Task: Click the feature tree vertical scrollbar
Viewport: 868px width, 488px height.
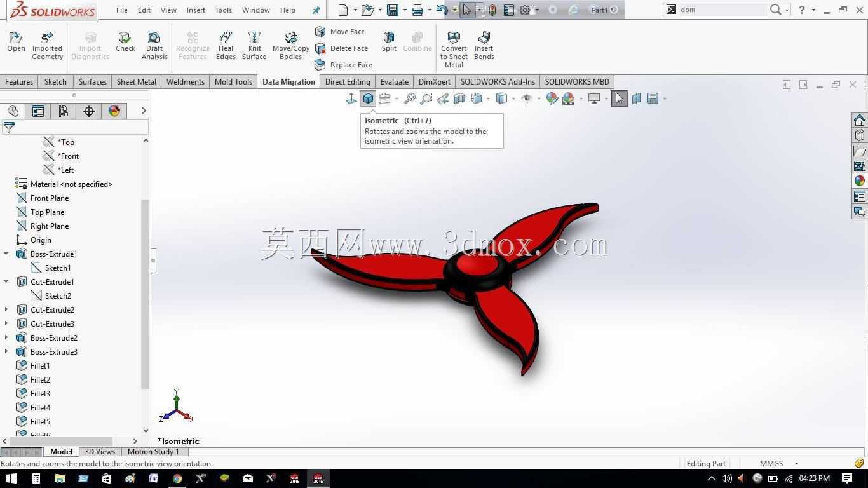Action: click(x=146, y=294)
